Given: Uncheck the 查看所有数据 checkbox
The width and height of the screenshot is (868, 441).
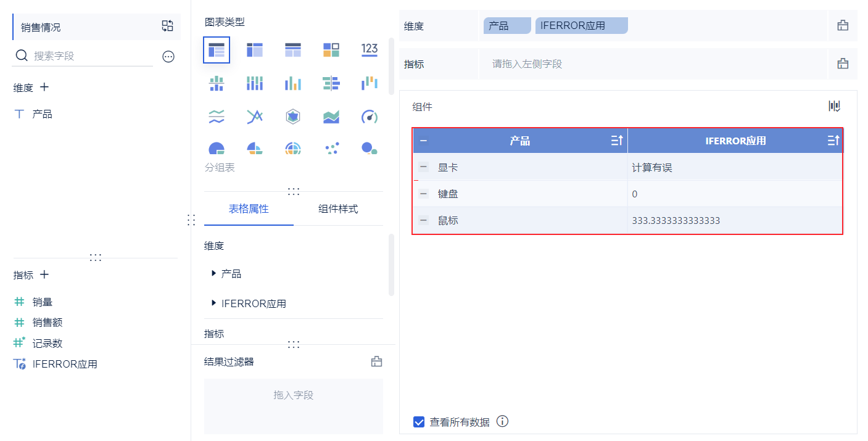Looking at the screenshot, I should tap(419, 422).
